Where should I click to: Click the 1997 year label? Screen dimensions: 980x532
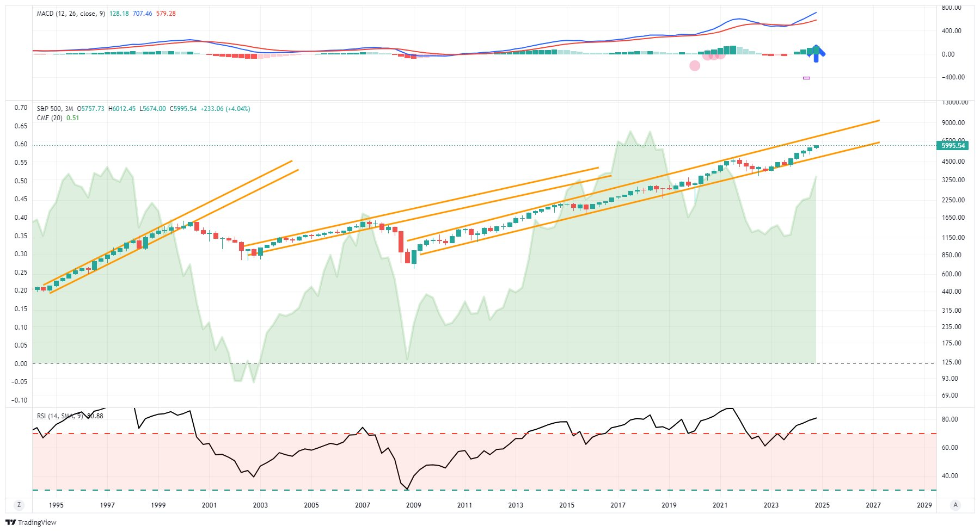coord(107,505)
